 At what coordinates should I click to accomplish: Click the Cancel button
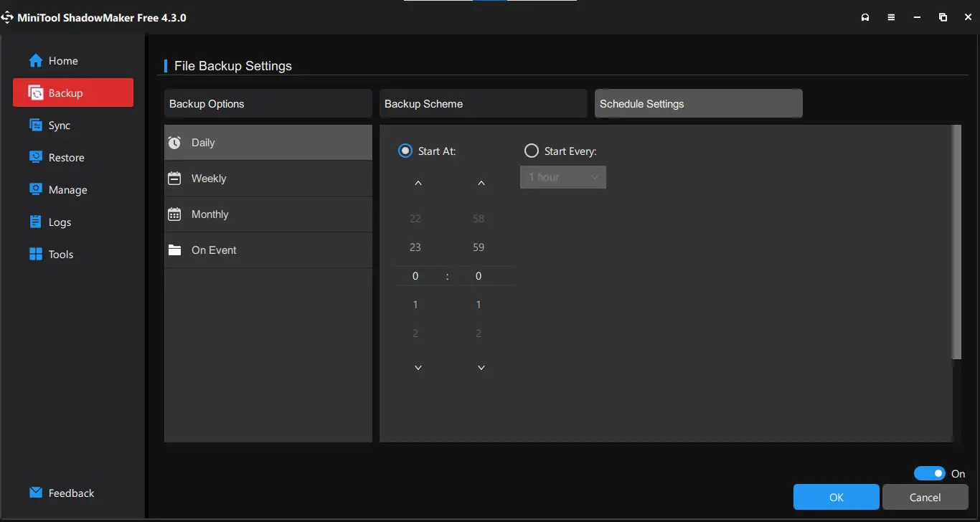(x=925, y=497)
